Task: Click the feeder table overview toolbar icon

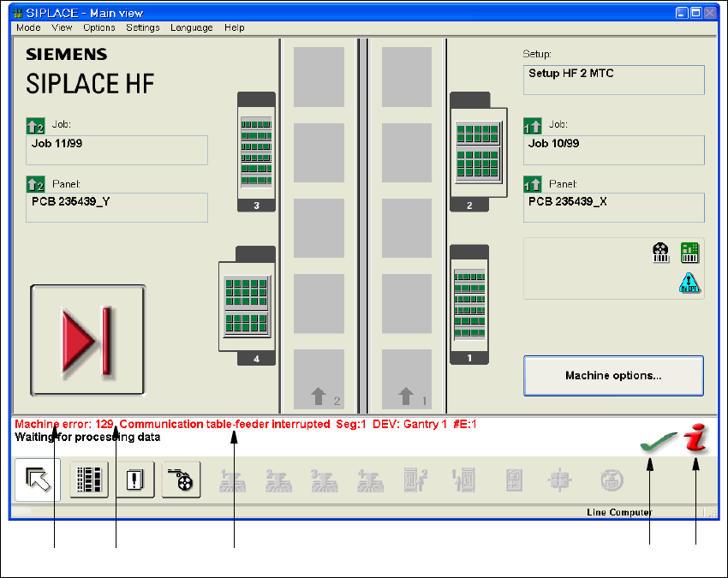Action: [89, 480]
